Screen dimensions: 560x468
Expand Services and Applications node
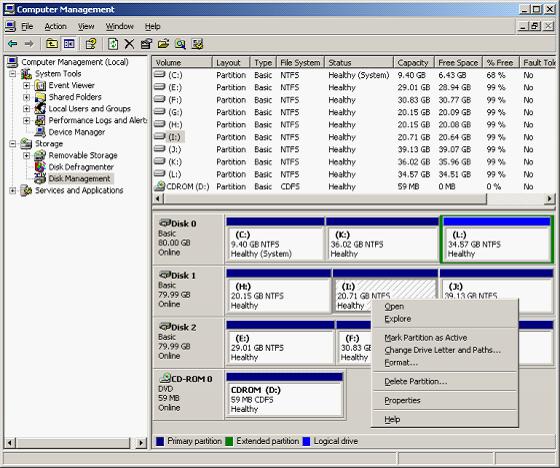tap(13, 191)
